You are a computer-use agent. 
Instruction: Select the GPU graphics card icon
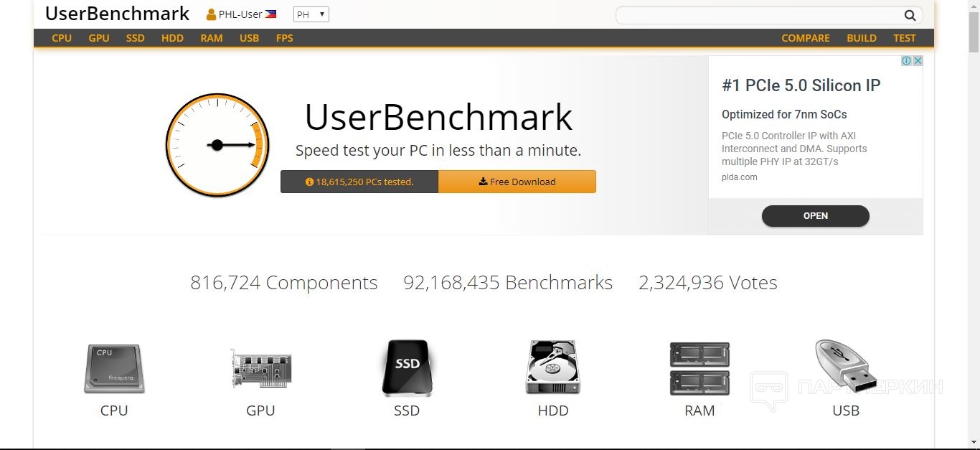tap(260, 368)
